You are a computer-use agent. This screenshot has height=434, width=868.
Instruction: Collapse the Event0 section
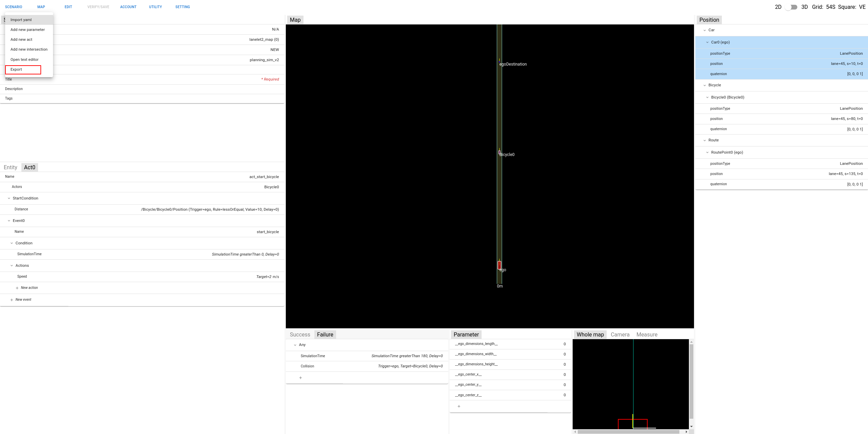[x=8, y=220]
